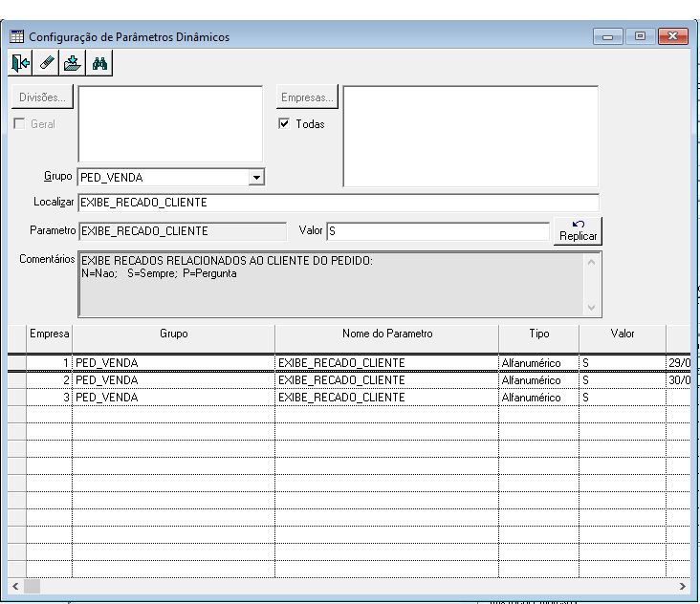Click the eraser clear toolbar icon
This screenshot has width=700, height=604.
[47, 63]
